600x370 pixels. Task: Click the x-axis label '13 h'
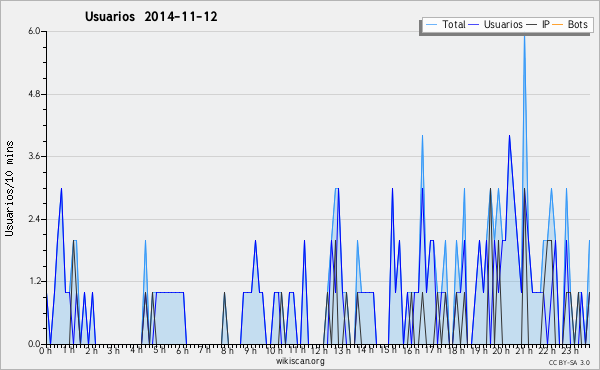coord(342,350)
